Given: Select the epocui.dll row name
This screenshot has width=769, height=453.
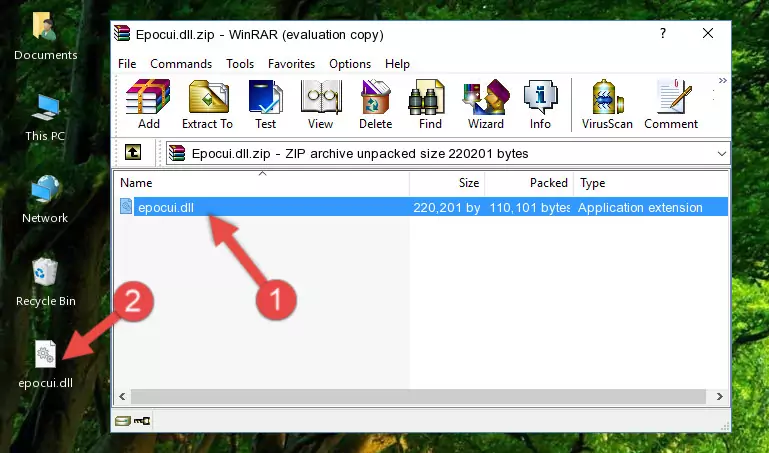Looking at the screenshot, I should (x=166, y=207).
